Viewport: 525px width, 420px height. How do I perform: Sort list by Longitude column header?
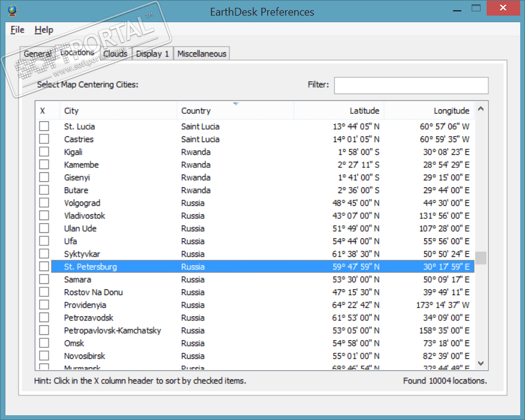click(x=429, y=110)
